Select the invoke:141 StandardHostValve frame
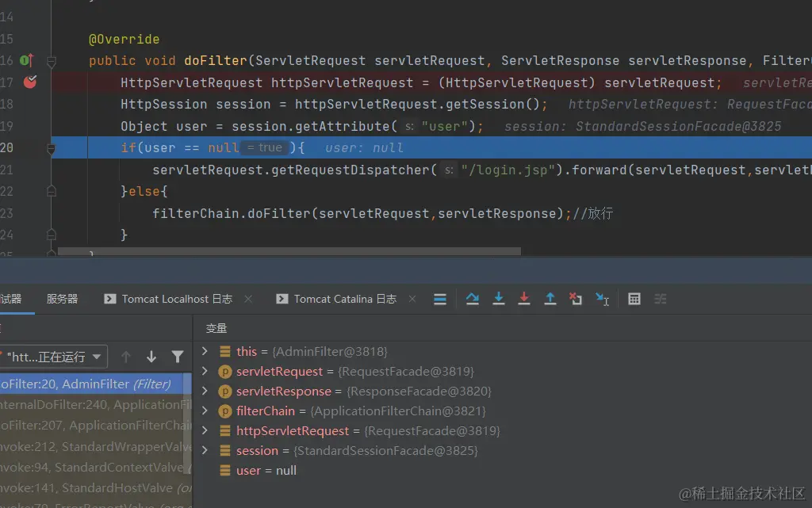This screenshot has width=812, height=508. point(96,488)
